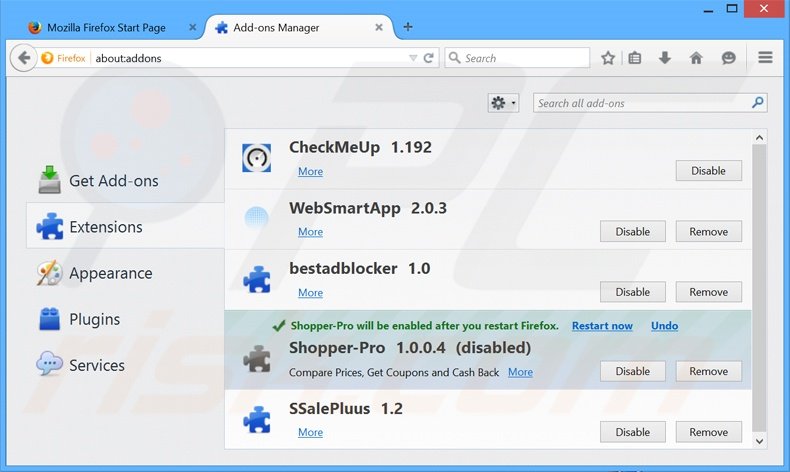790x472 pixels.
Task: Reload the page with the refresh icon
Action: pos(428,58)
